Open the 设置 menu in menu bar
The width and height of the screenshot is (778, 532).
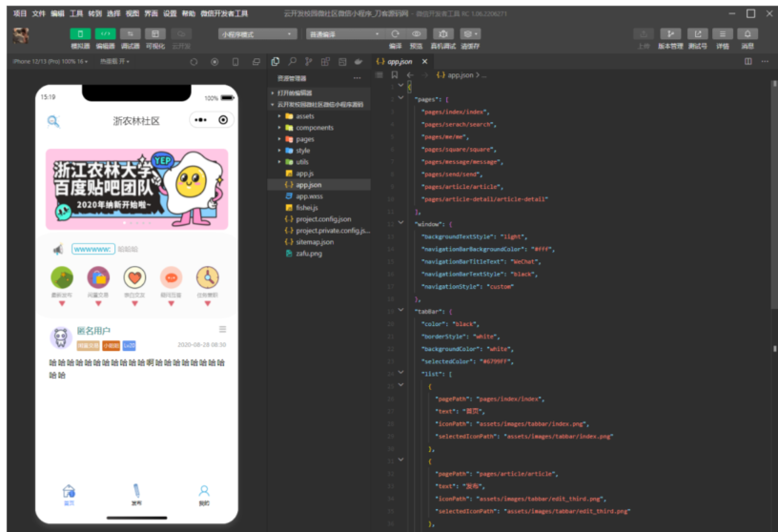(x=170, y=14)
